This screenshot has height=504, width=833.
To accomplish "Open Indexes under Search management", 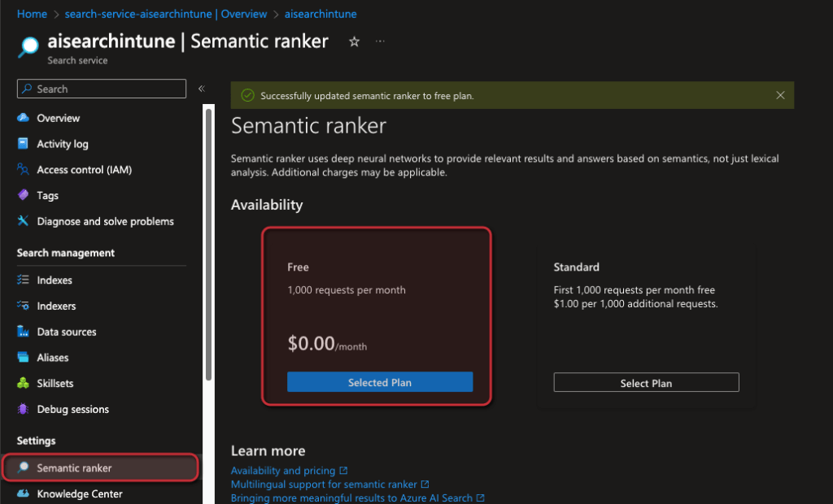I will [x=55, y=280].
